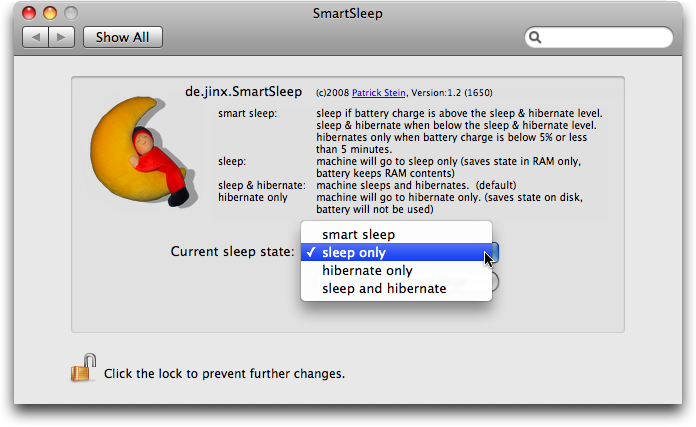The width and height of the screenshot is (696, 427).
Task: Select the checked 'sleep only' option
Action: (396, 252)
